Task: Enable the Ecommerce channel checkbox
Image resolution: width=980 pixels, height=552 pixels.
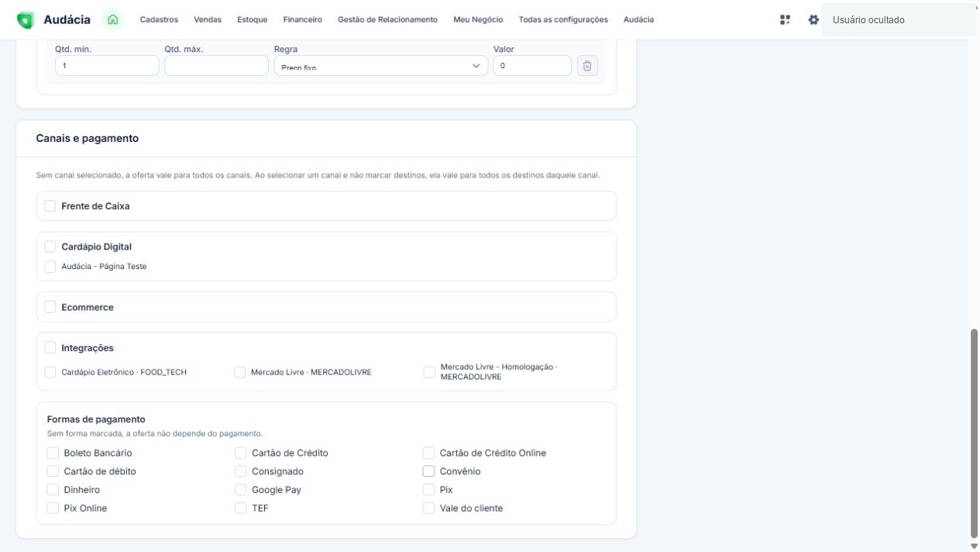Action: 50,307
